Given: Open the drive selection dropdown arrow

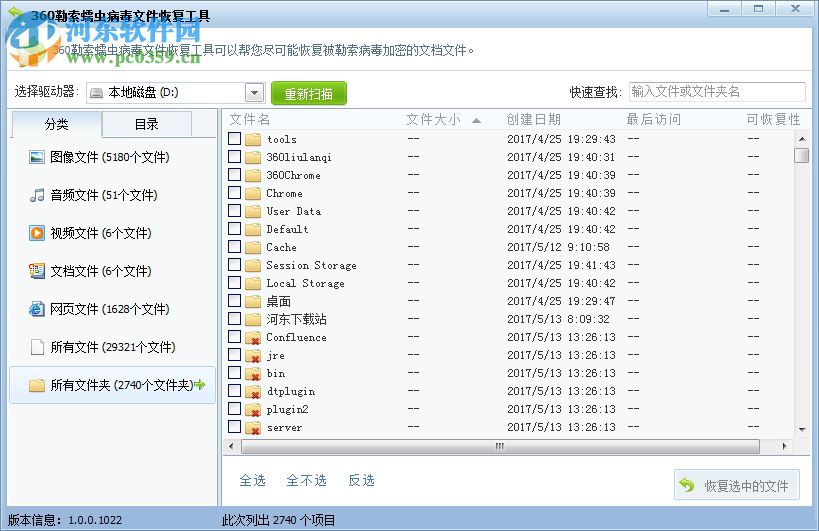Looking at the screenshot, I should click(254, 93).
